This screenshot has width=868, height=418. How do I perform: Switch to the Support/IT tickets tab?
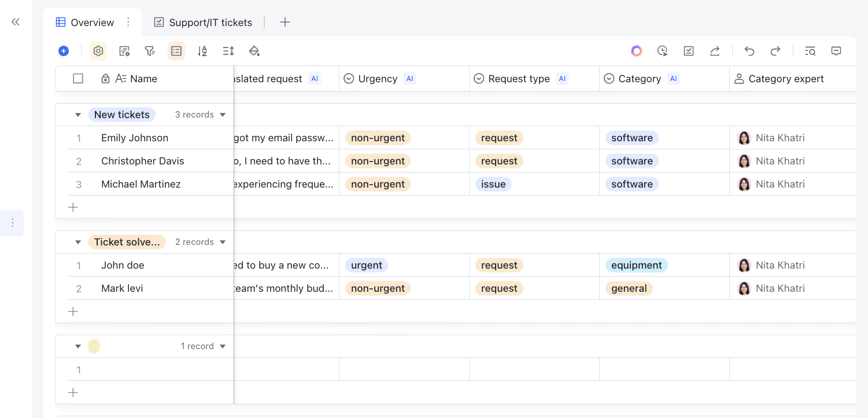click(203, 23)
